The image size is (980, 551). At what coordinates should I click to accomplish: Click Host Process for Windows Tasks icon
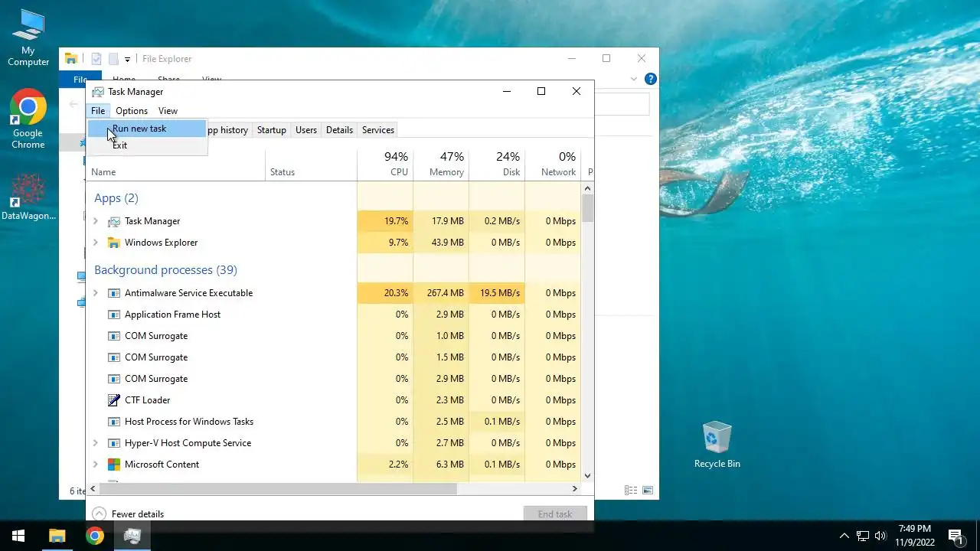click(114, 422)
